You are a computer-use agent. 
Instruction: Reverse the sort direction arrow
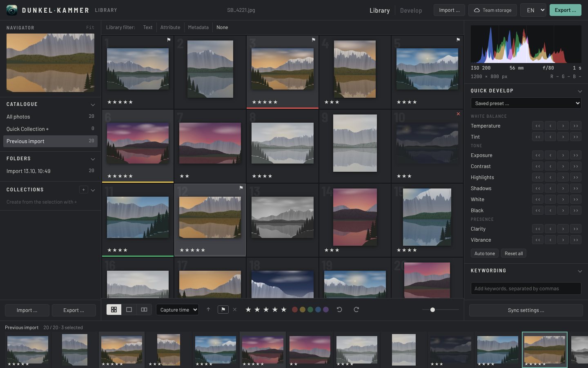[208, 310]
